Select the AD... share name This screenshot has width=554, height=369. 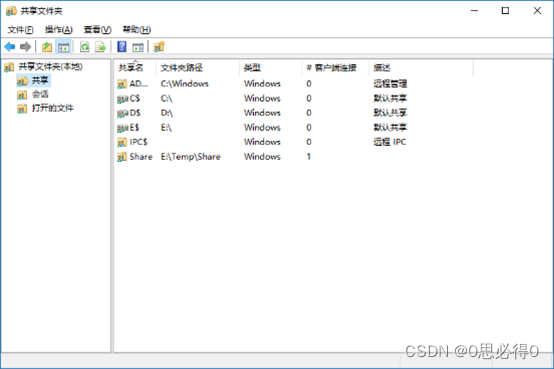(x=138, y=84)
